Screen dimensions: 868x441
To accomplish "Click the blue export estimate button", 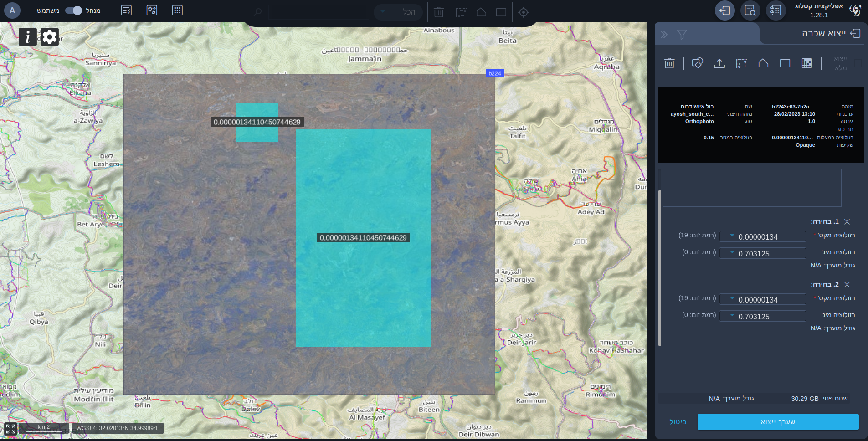I will click(778, 422).
